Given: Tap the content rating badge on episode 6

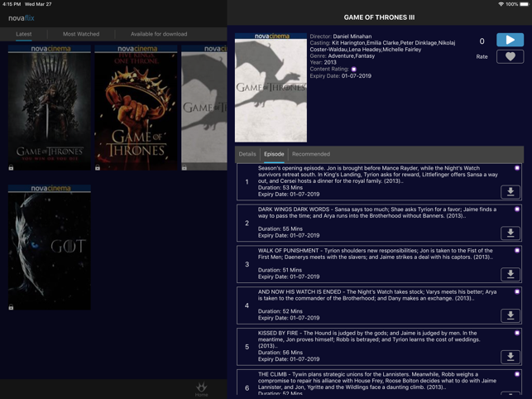Looking at the screenshot, I should [517, 374].
